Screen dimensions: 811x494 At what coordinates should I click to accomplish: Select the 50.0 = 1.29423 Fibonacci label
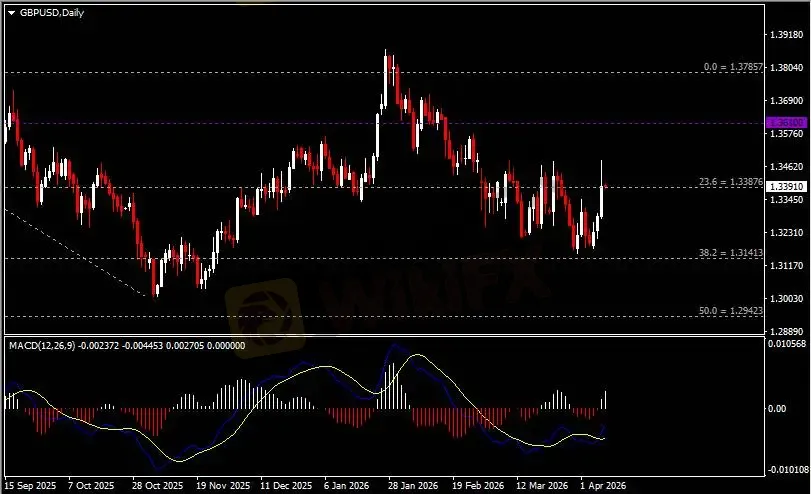(731, 311)
